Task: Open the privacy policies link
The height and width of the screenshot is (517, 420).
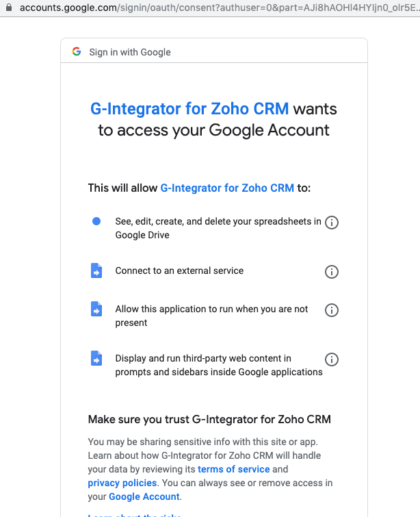Action: 122,483
